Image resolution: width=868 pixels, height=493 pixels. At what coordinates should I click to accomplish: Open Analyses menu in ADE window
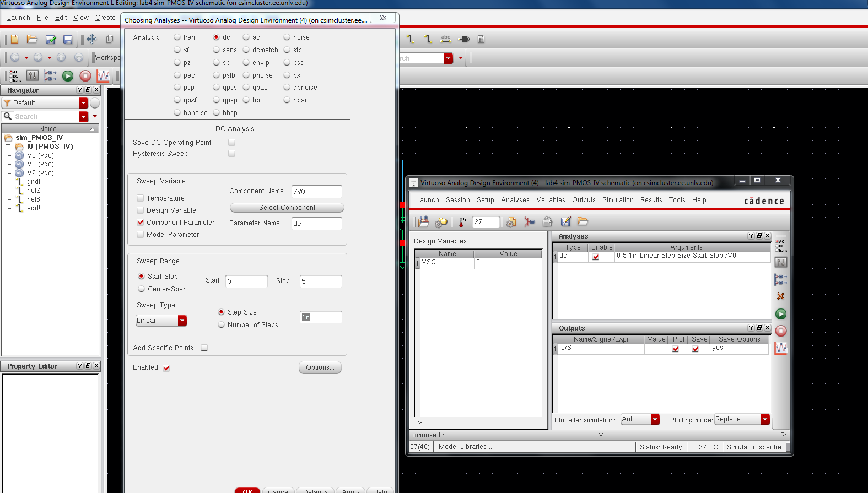pyautogui.click(x=515, y=200)
